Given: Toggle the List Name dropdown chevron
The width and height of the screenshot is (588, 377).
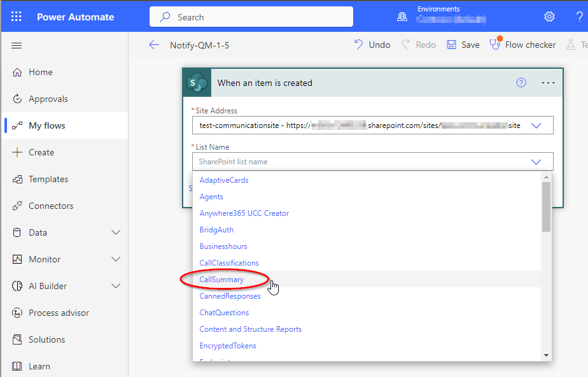Looking at the screenshot, I should point(536,162).
